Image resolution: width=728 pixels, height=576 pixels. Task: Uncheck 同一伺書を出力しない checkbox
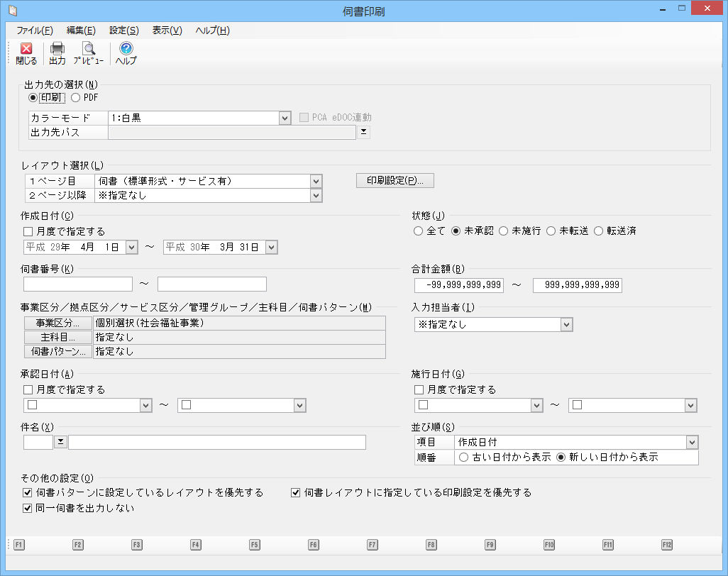tap(28, 508)
